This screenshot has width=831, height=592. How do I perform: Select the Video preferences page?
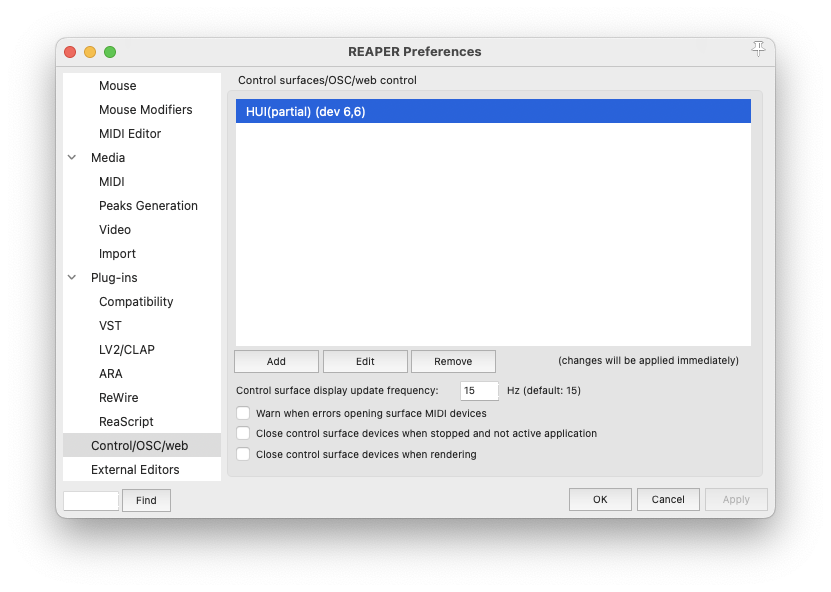pos(115,229)
